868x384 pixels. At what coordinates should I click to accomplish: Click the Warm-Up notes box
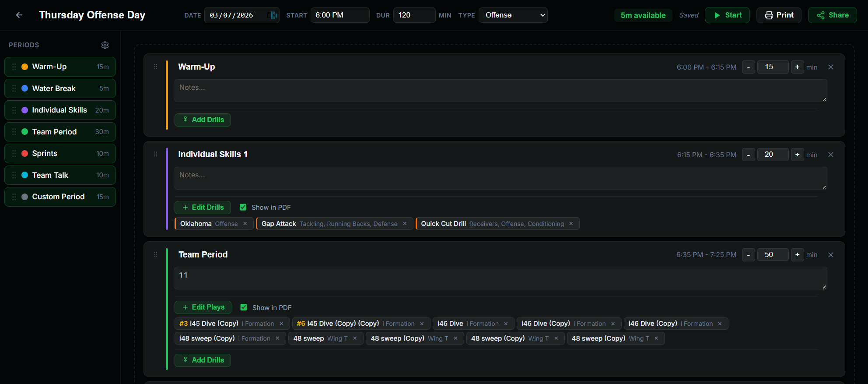pos(500,91)
